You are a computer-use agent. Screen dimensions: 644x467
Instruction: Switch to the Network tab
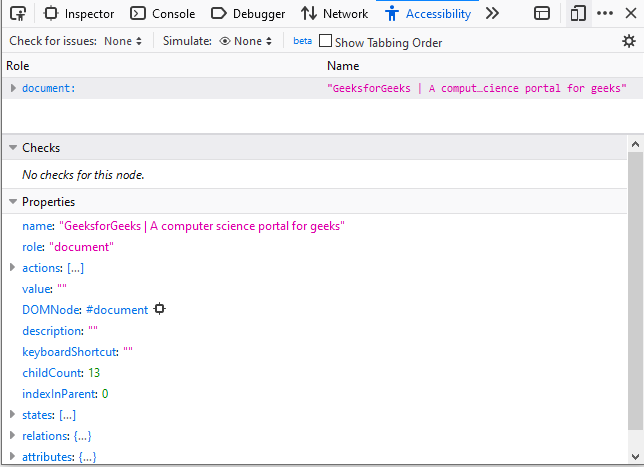pos(334,14)
